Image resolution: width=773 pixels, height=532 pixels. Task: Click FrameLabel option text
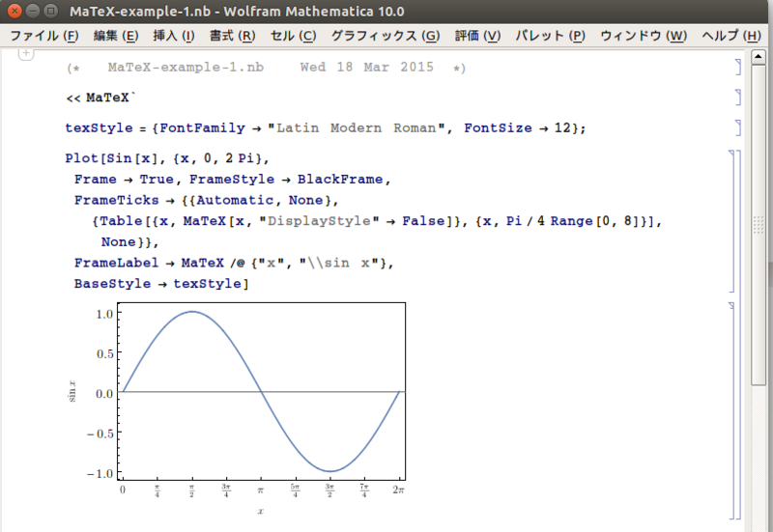[117, 263]
